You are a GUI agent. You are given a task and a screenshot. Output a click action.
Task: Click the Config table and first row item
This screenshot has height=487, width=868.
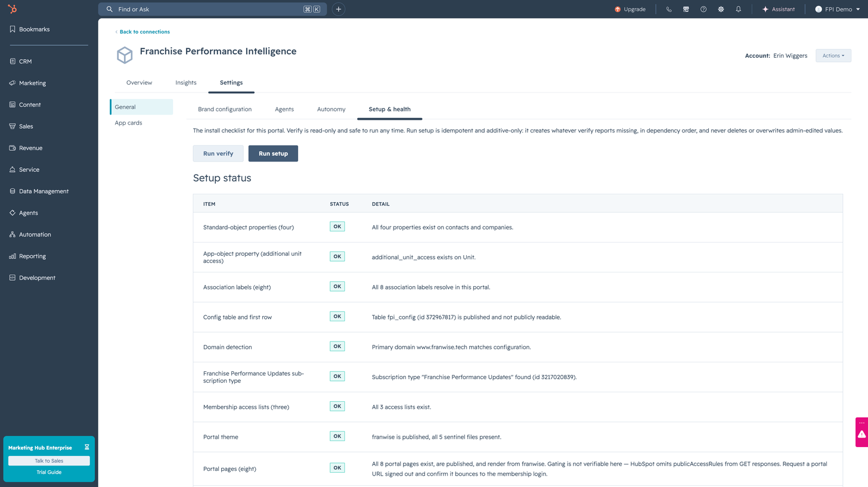(x=237, y=317)
